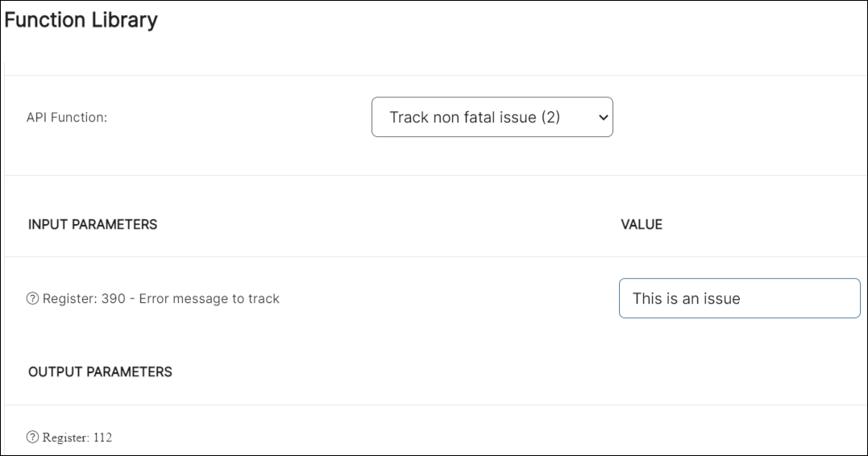The width and height of the screenshot is (868, 456).
Task: Click the 'API Function:' label
Action: point(67,118)
